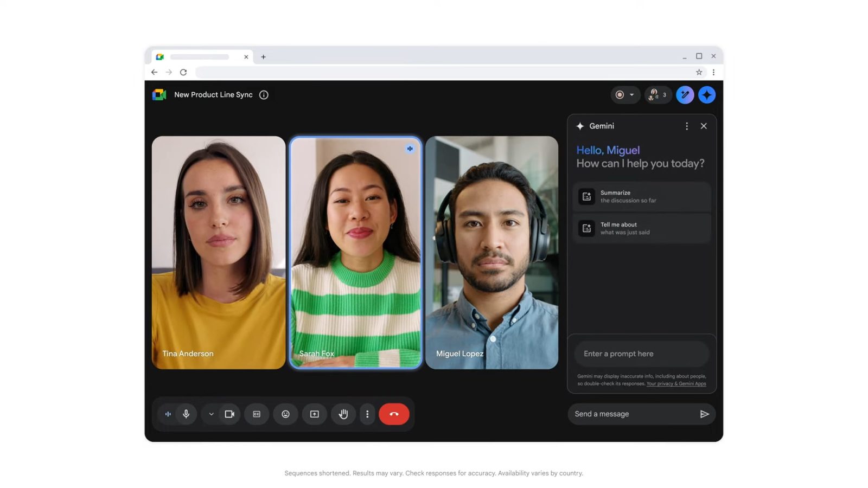Toggle closed captions

257,414
